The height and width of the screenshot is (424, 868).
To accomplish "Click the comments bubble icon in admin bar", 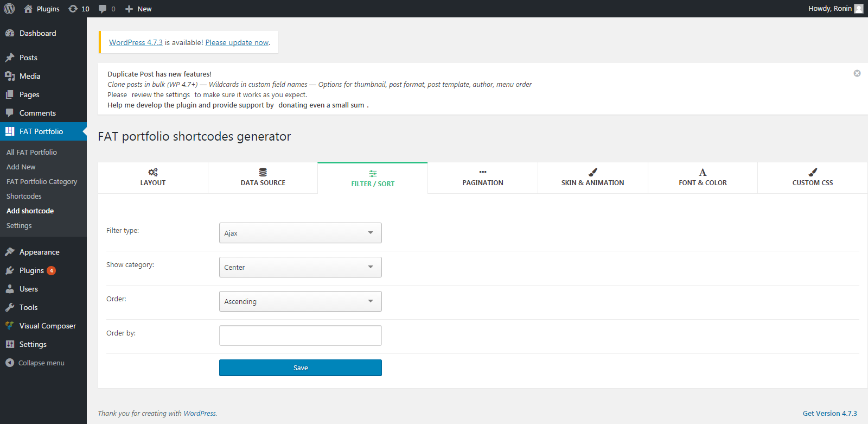I will (103, 9).
